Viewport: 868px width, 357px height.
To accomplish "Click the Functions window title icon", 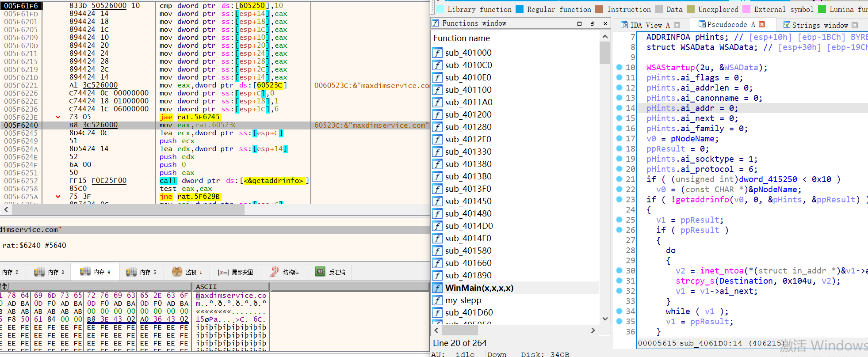I will (436, 23).
